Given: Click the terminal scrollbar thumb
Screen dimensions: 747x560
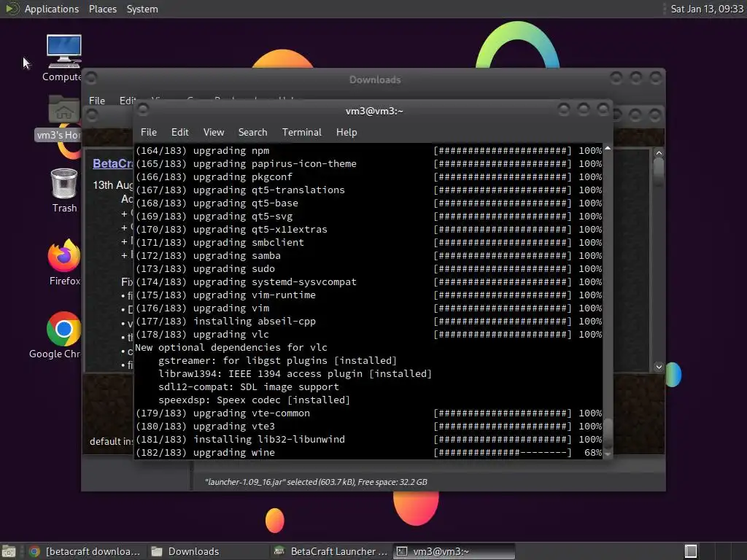Looking at the screenshot, I should tap(608, 435).
